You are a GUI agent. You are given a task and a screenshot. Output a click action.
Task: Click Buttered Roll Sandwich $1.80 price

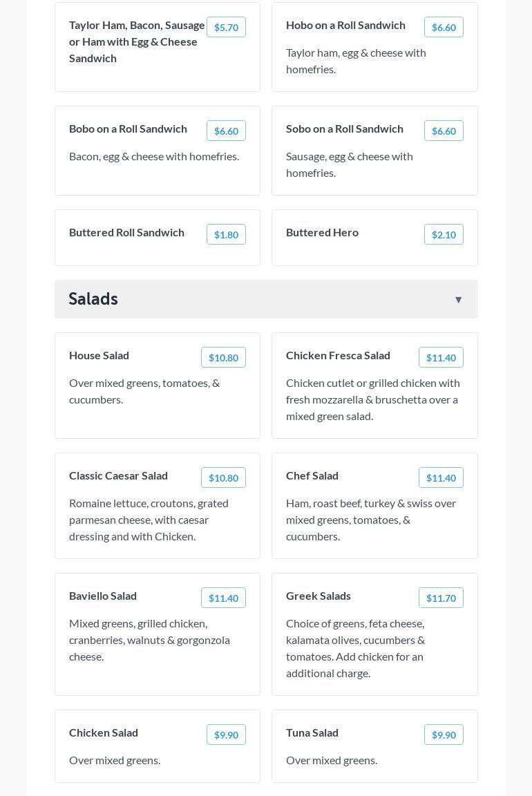[226, 235]
